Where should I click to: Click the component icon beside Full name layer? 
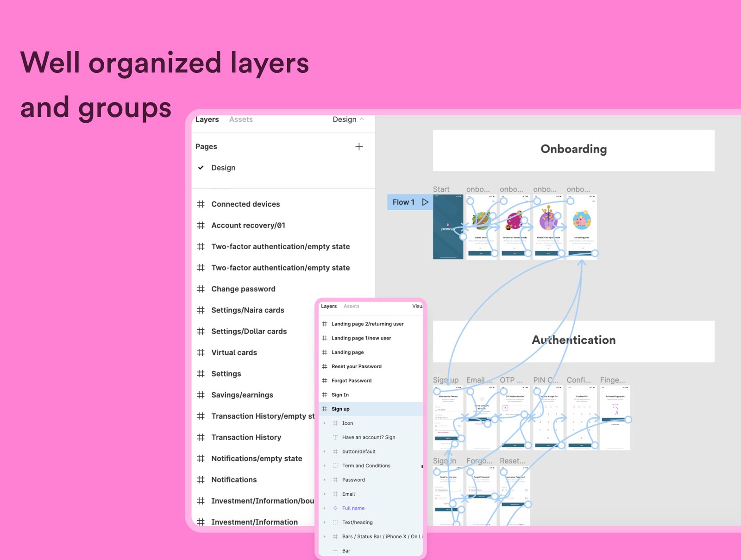tap(335, 508)
